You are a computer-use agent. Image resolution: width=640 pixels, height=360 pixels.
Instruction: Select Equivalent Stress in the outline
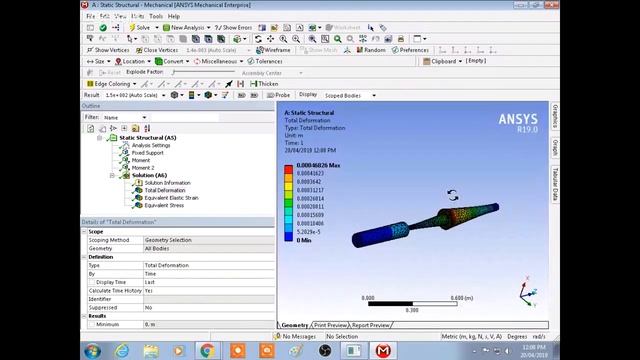coord(164,205)
